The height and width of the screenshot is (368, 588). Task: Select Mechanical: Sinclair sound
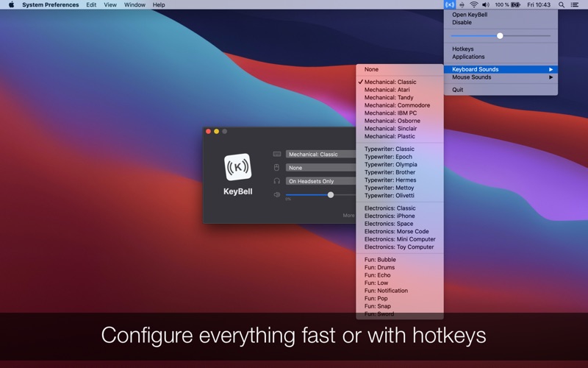(400, 128)
